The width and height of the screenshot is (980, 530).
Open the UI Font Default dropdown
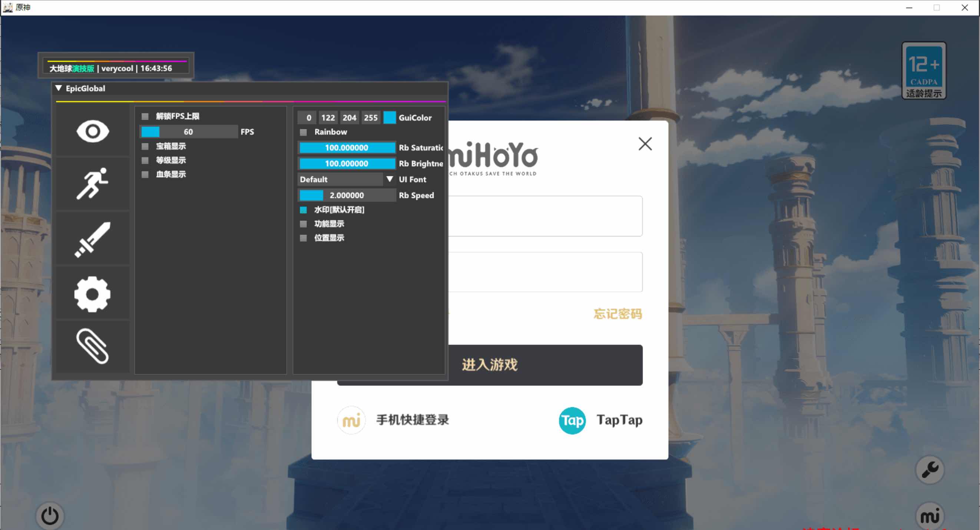[347, 179]
